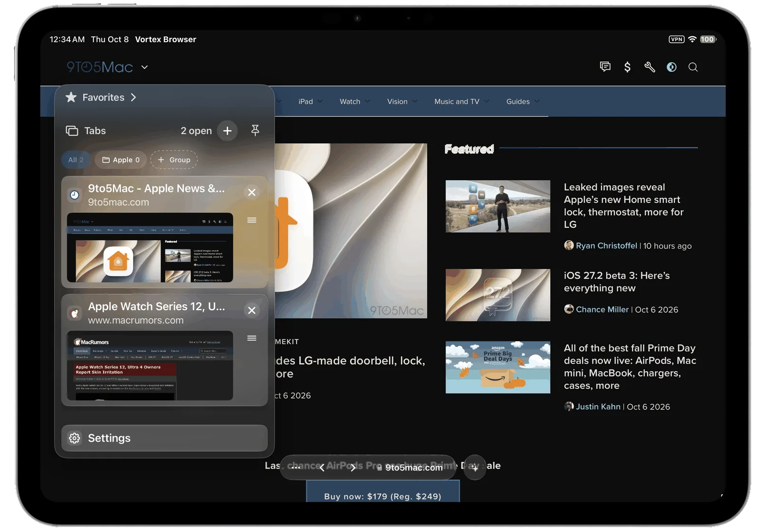Click the Tabs stack icon in sidebar
Viewport: 766px width, 532px height.
point(72,131)
